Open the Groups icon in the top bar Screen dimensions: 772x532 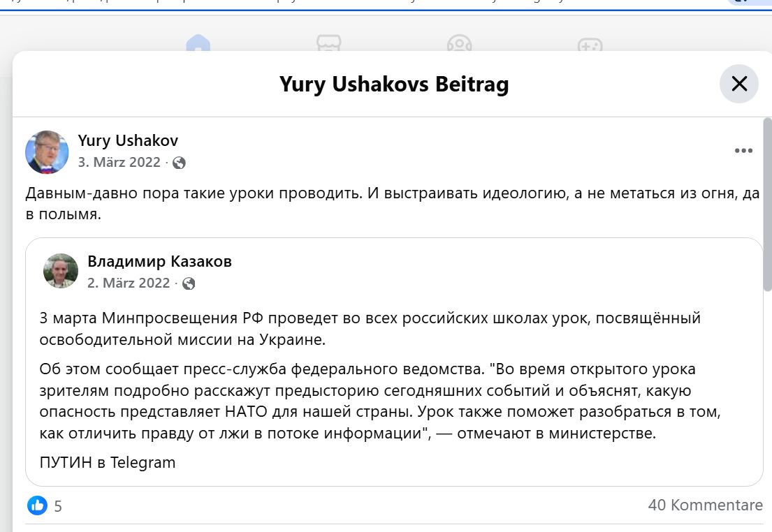pyautogui.click(x=460, y=43)
